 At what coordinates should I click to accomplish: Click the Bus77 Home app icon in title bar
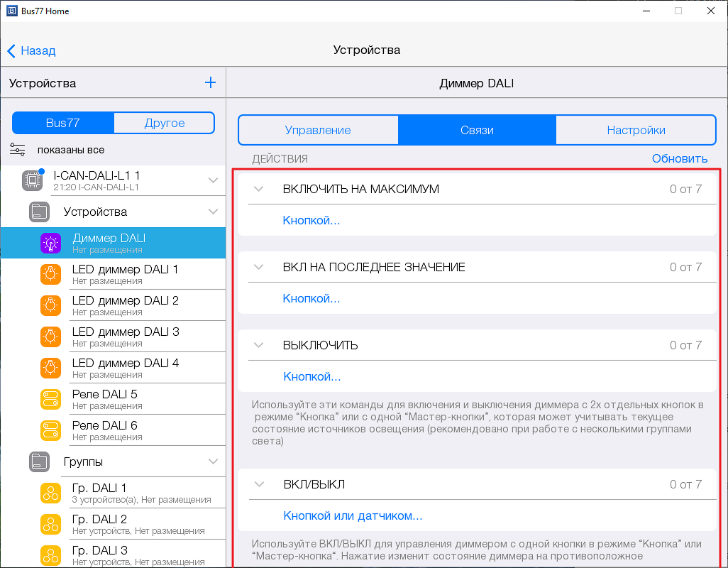click(11, 11)
